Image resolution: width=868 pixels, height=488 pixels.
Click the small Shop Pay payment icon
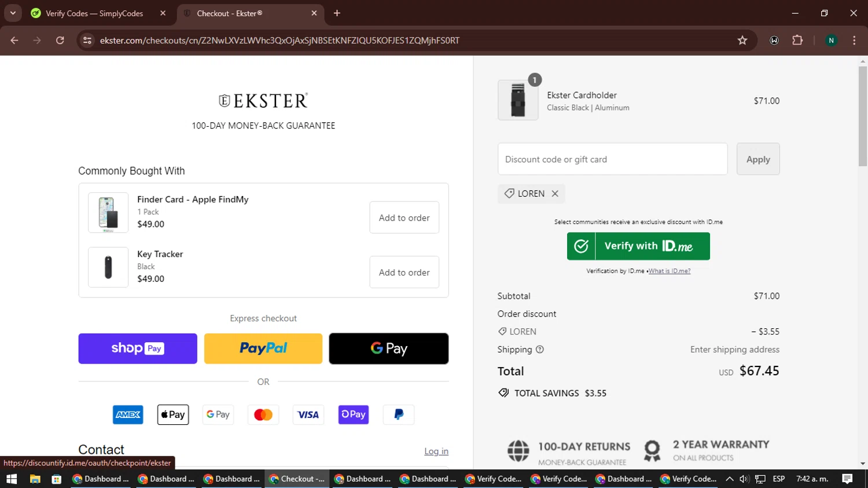(x=354, y=414)
